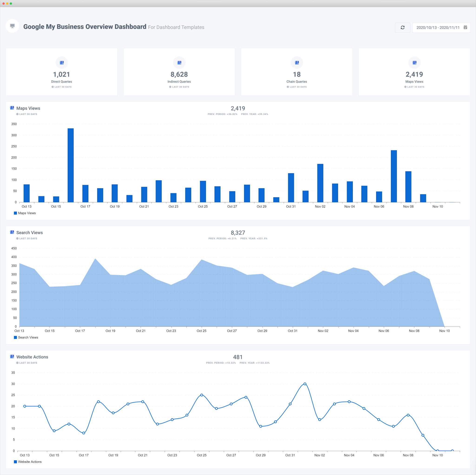This screenshot has height=475, width=476.
Task: Click the Search Views chart header icon
Action: (x=12, y=232)
